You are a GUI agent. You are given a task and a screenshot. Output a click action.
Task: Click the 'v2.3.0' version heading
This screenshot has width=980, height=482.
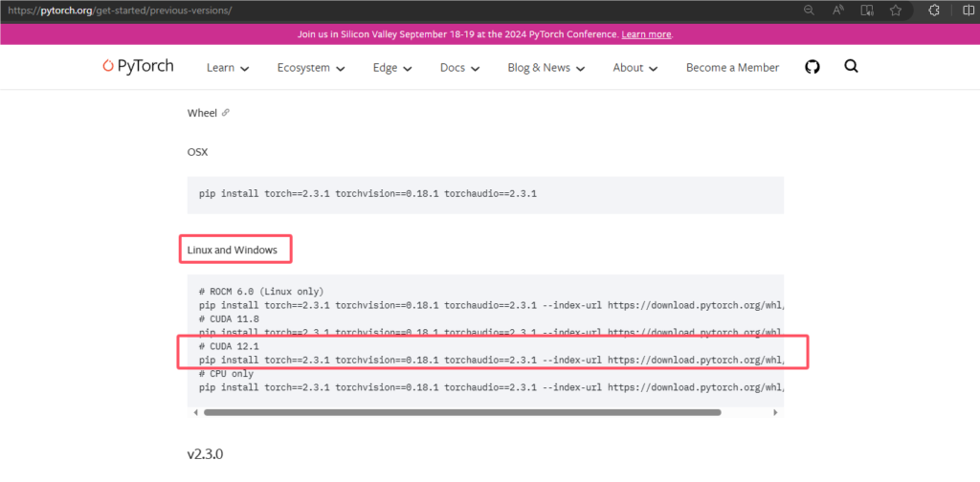(205, 454)
